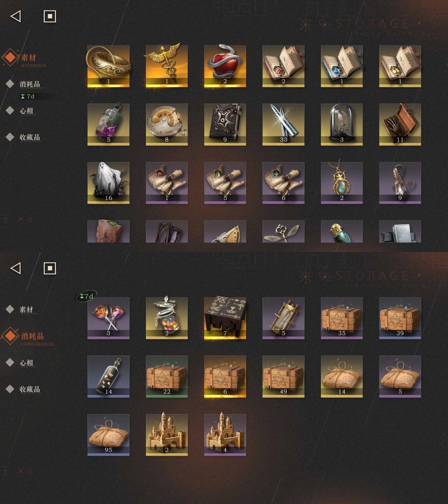Select the lollipop candies with 7d timer
This screenshot has width=448, height=504.
108,318
